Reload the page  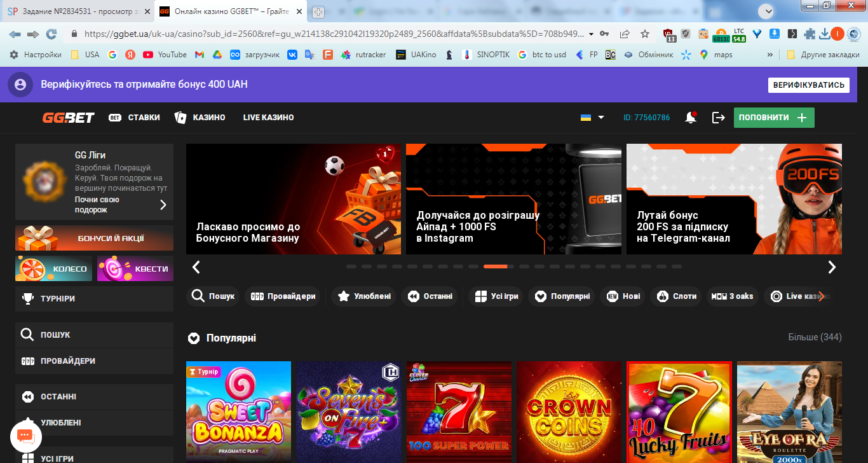[x=51, y=34]
